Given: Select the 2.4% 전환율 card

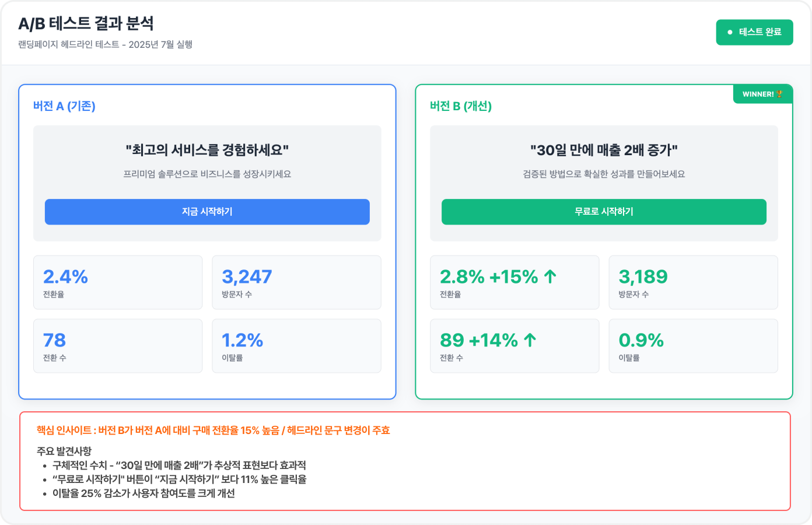Looking at the screenshot, I should pyautogui.click(x=118, y=282).
